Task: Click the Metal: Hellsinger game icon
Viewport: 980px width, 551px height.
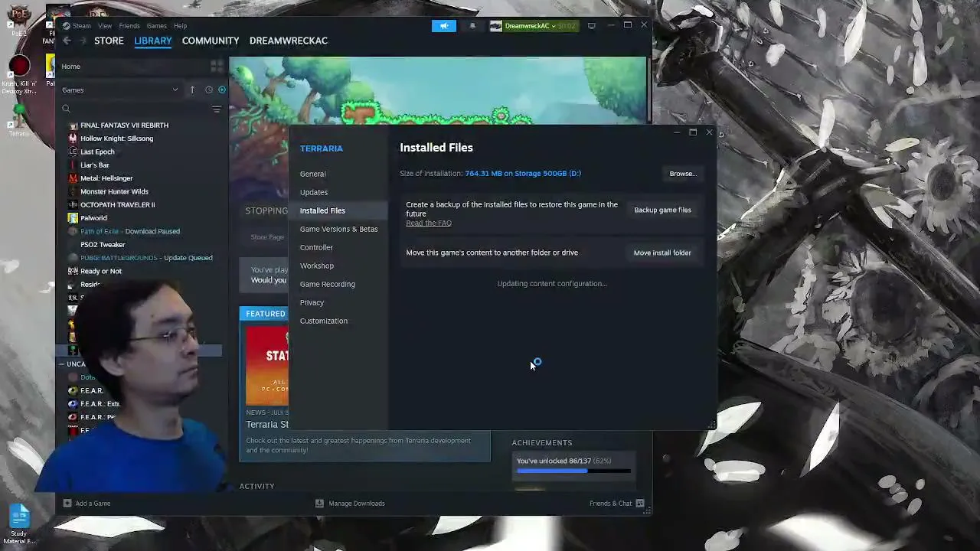Action: click(73, 178)
